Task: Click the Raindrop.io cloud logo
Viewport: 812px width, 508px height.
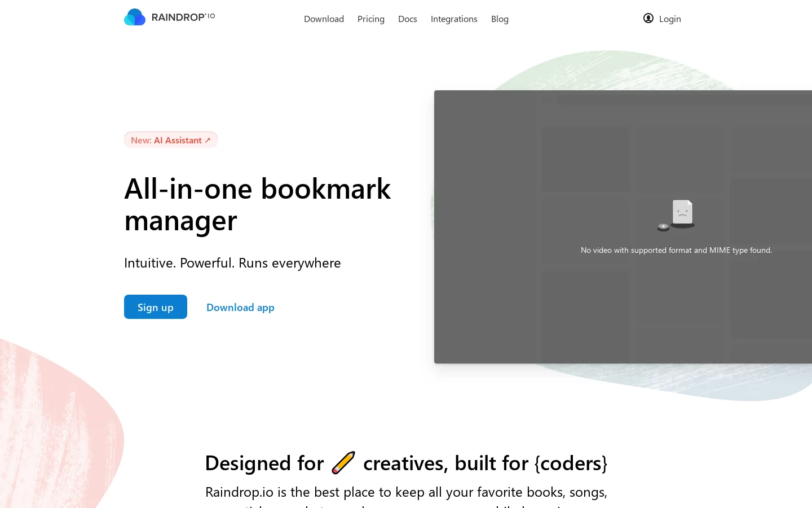Action: coord(135,17)
